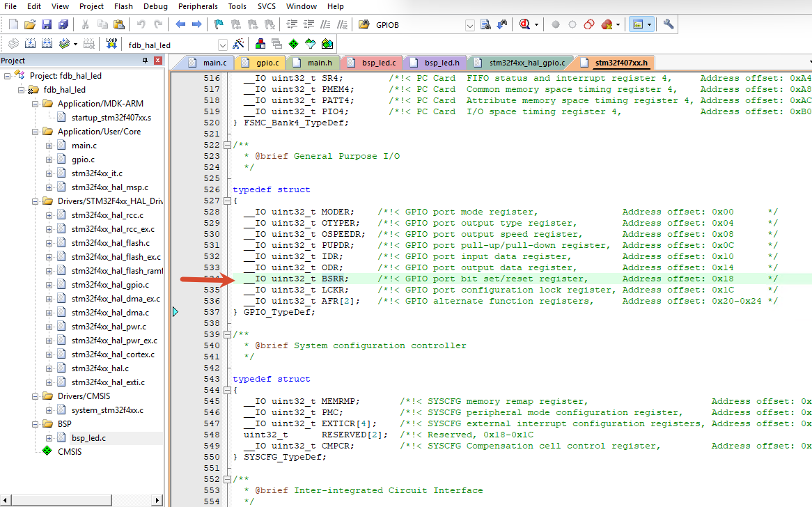Navigate backwards with the blue left arrow
812x507 pixels.
(x=180, y=24)
